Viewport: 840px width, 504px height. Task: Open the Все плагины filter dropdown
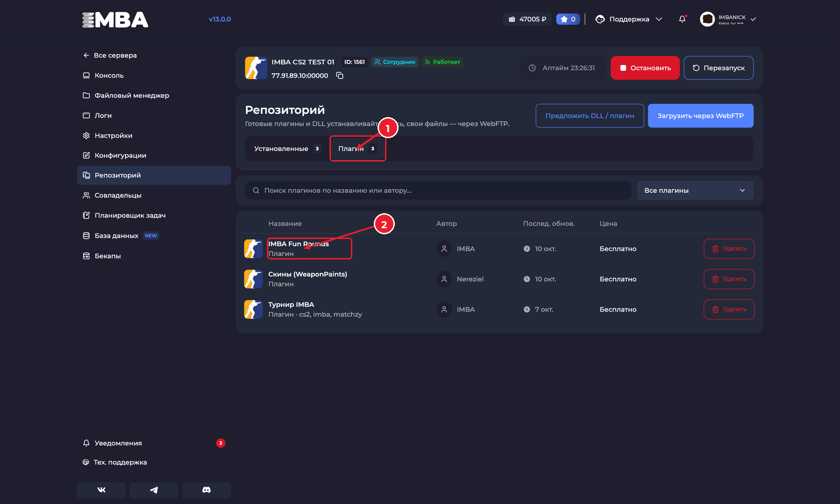click(695, 190)
